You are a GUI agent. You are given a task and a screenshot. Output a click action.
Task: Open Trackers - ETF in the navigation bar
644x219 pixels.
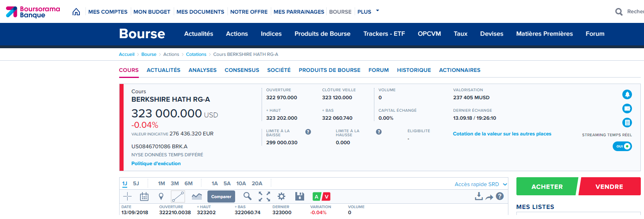tap(384, 34)
